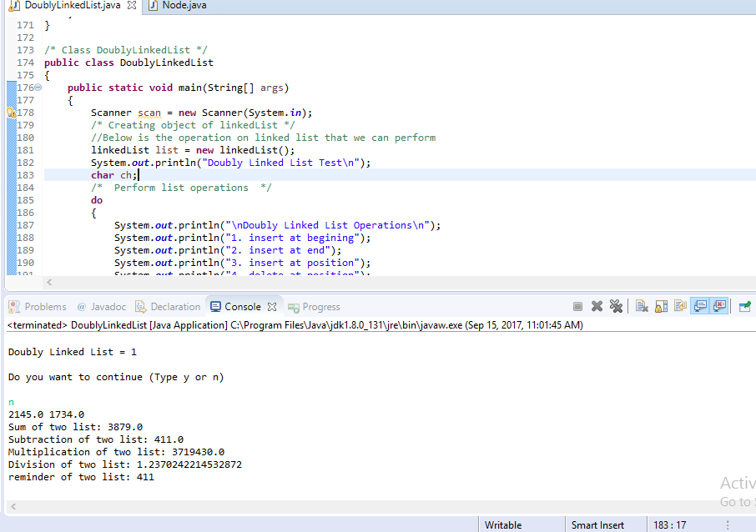Image resolution: width=756 pixels, height=532 pixels.
Task: Click the Declaration tab icon
Action: (141, 307)
